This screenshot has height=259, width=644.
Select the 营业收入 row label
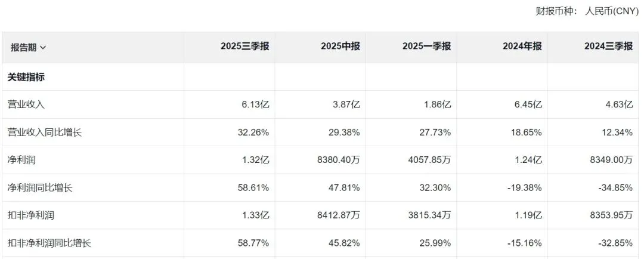pos(26,105)
